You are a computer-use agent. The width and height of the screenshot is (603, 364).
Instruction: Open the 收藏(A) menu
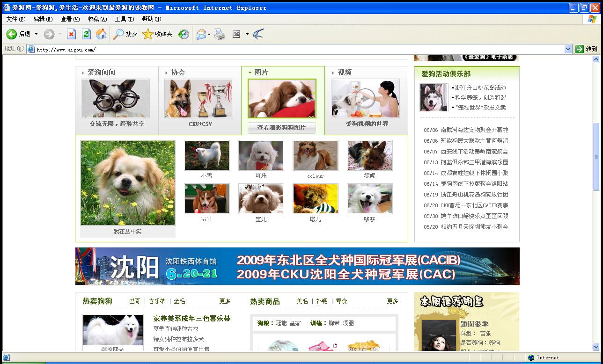pyautogui.click(x=97, y=19)
